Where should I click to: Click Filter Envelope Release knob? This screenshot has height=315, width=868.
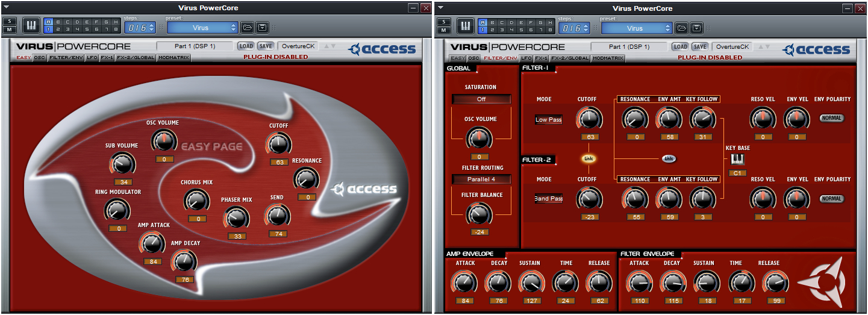(x=775, y=281)
